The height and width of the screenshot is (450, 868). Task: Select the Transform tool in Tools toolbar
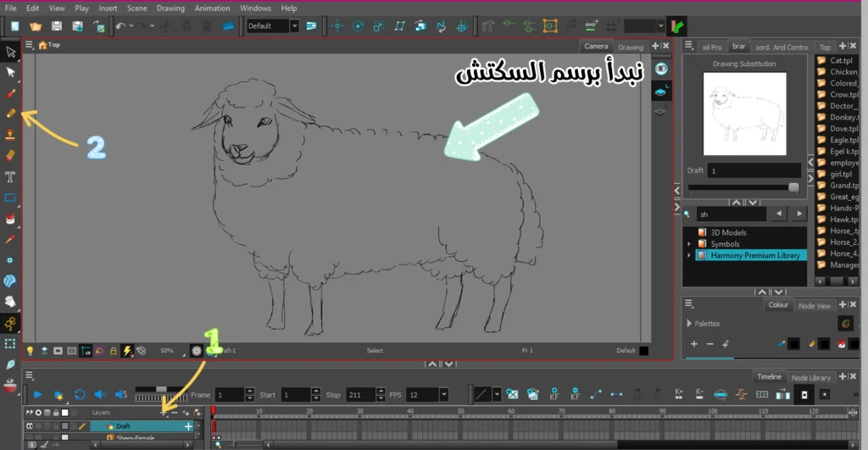click(x=10, y=52)
